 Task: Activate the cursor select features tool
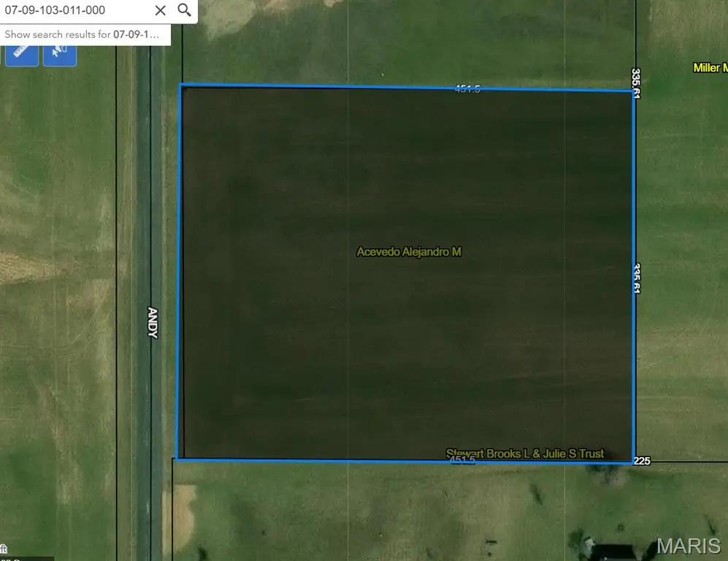pos(60,51)
